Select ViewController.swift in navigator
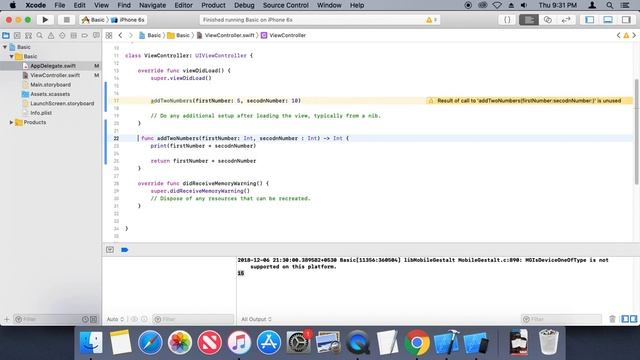The height and width of the screenshot is (360, 640). point(51,75)
